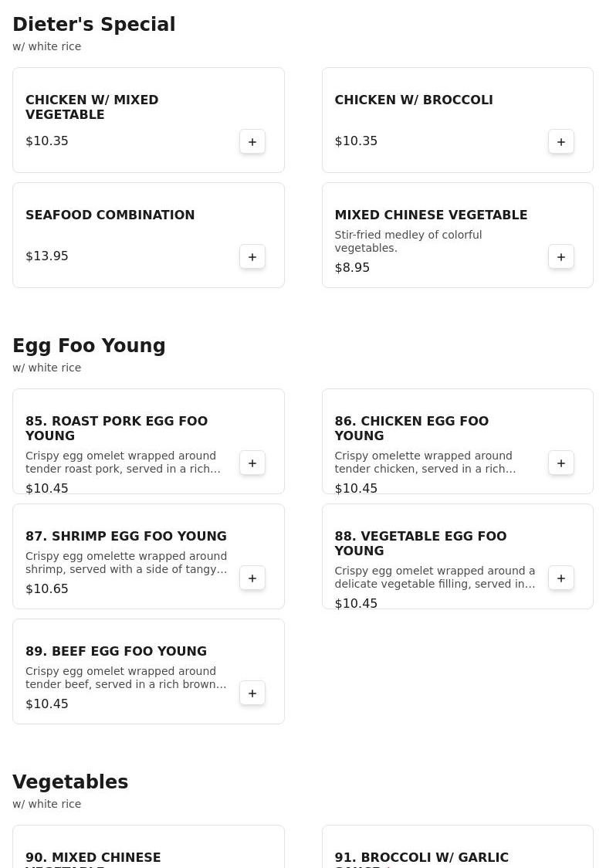Open Chicken w/ Broccoli item title

point(414,100)
